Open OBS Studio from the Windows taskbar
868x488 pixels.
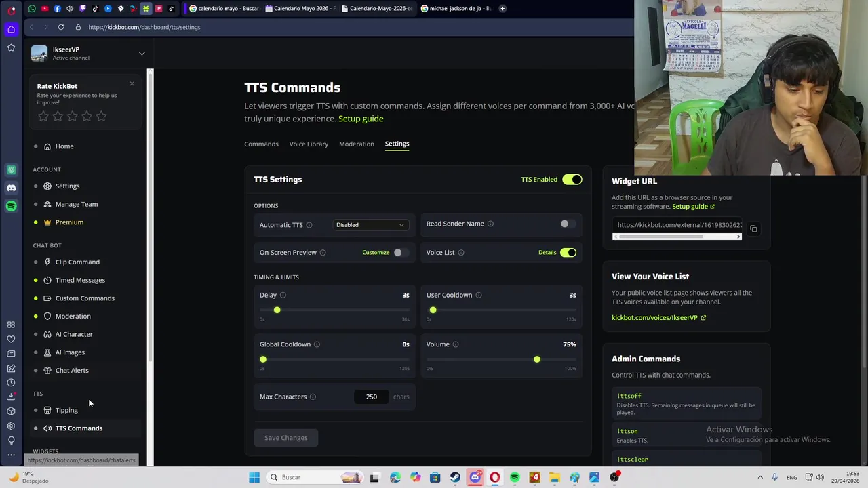[614, 477]
